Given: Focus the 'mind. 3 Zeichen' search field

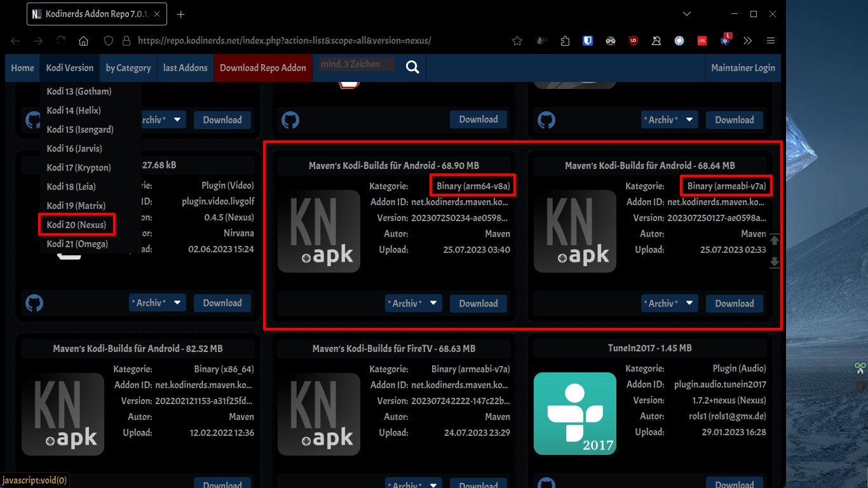Looking at the screenshot, I should tap(357, 64).
